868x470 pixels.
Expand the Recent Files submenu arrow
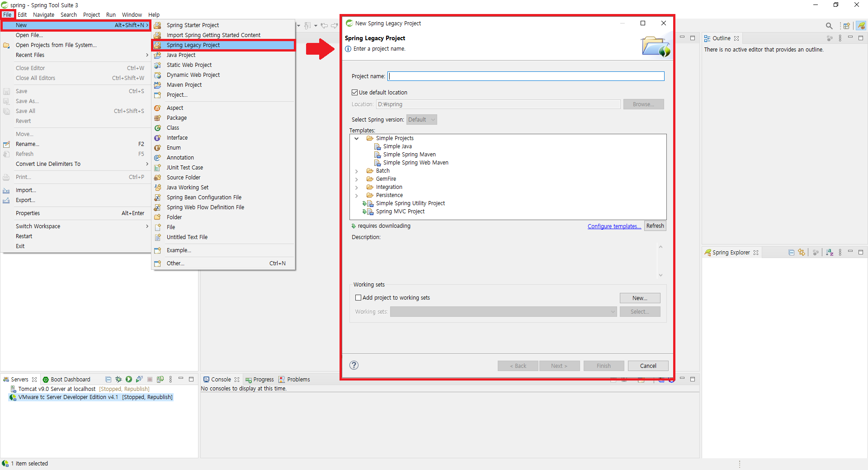pyautogui.click(x=147, y=55)
